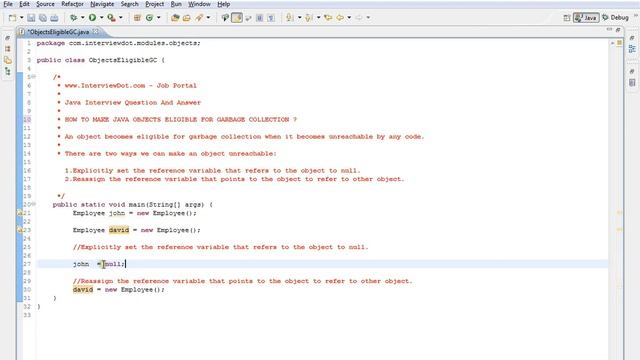Open the Project menu
This screenshot has height=360, width=640.
(x=155, y=4)
